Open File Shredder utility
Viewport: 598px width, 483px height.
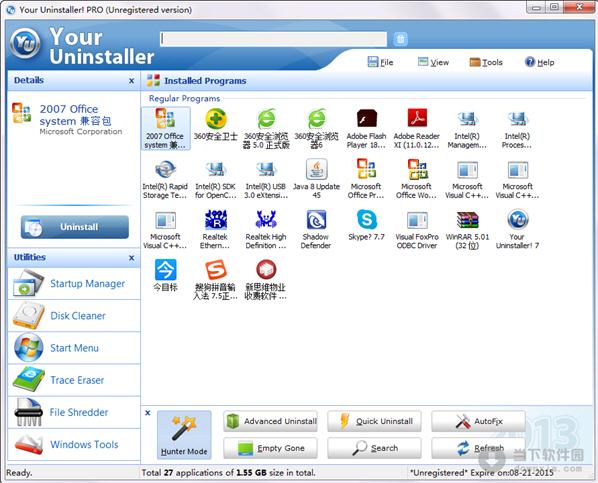(74, 412)
